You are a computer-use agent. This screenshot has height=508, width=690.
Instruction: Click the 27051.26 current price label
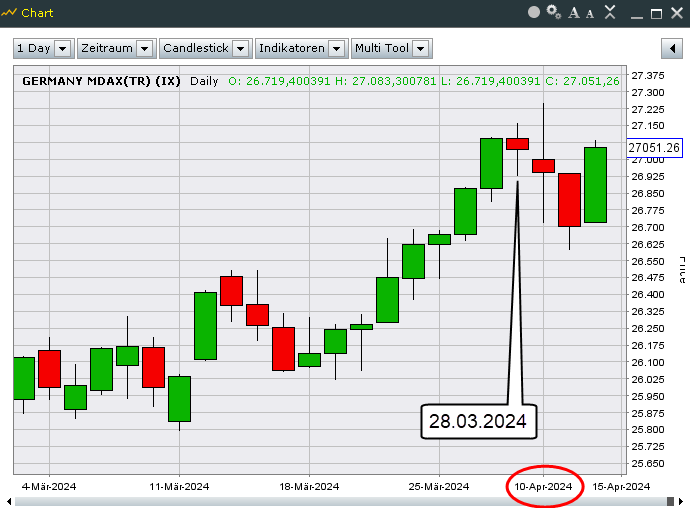[x=654, y=147]
